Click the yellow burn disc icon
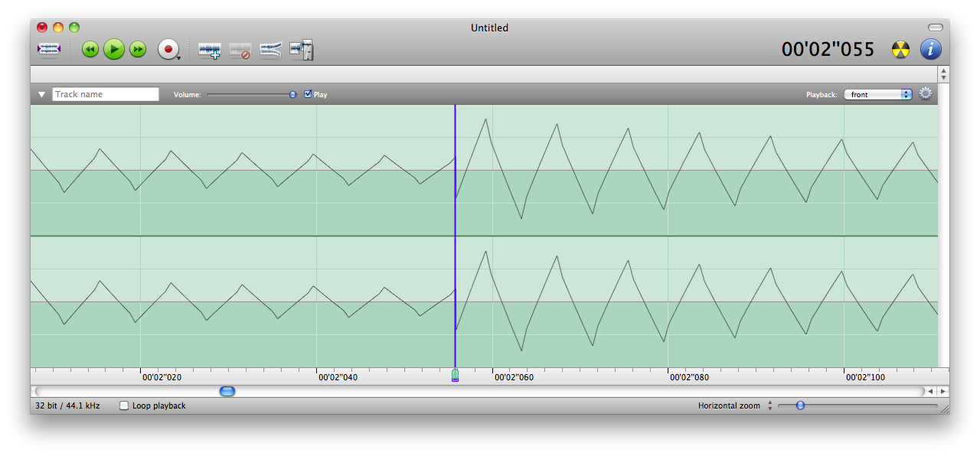Screen dimensions: 980x456 point(901,50)
